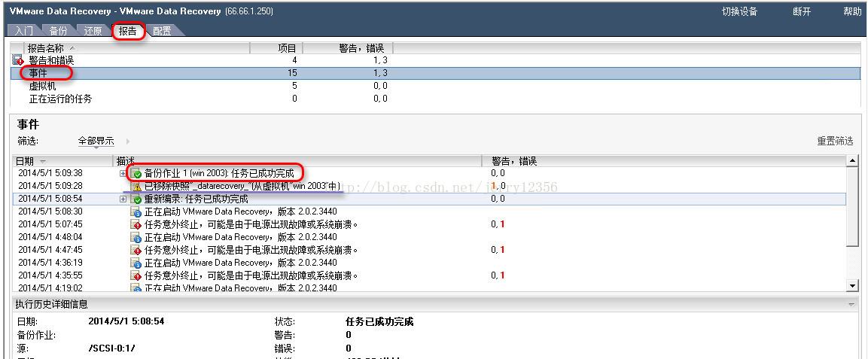The height and width of the screenshot is (359, 868).
Task: Click date 2014/5/1 4:48:04
Action: [x=50, y=237]
